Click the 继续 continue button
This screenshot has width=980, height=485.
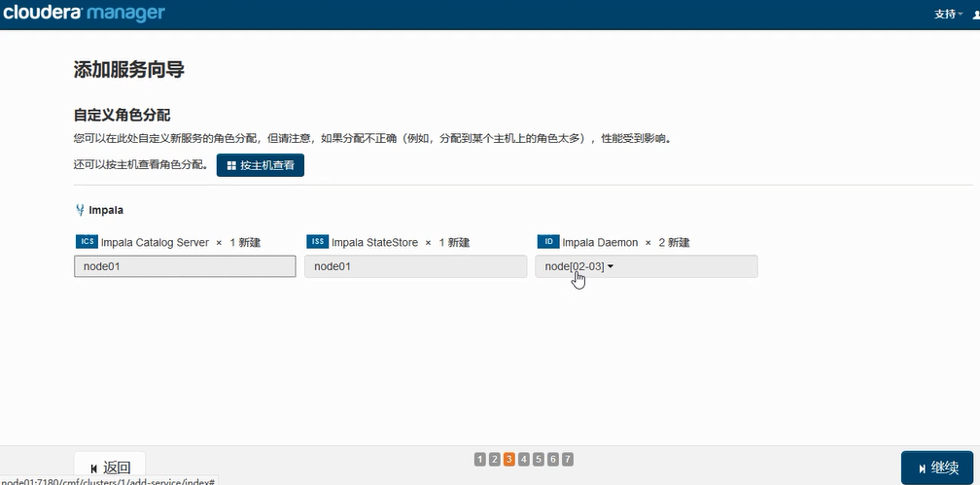[937, 468]
